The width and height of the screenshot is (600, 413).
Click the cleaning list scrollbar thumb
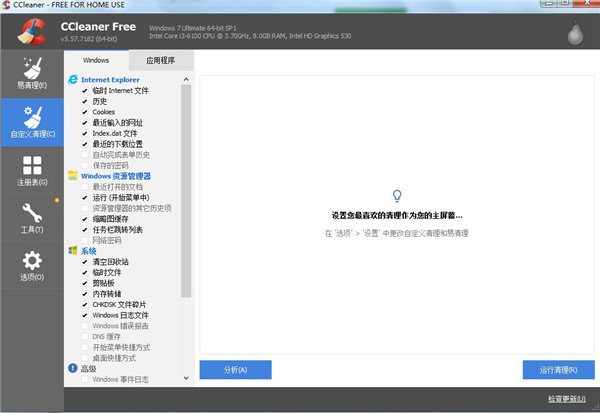[x=186, y=191]
